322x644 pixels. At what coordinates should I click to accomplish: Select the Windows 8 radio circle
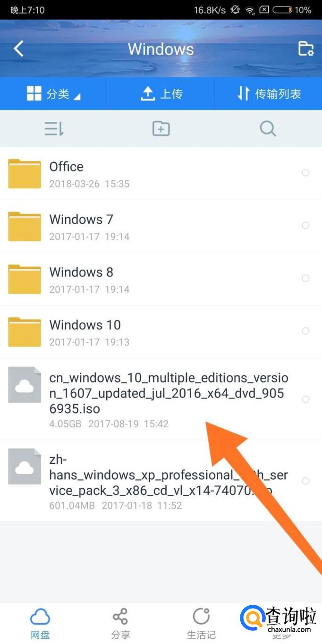(x=305, y=279)
